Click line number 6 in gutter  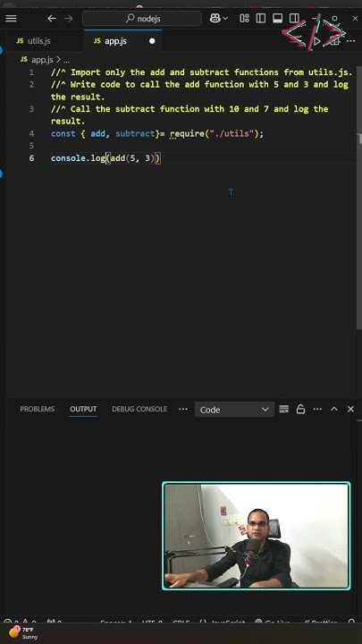pos(31,158)
